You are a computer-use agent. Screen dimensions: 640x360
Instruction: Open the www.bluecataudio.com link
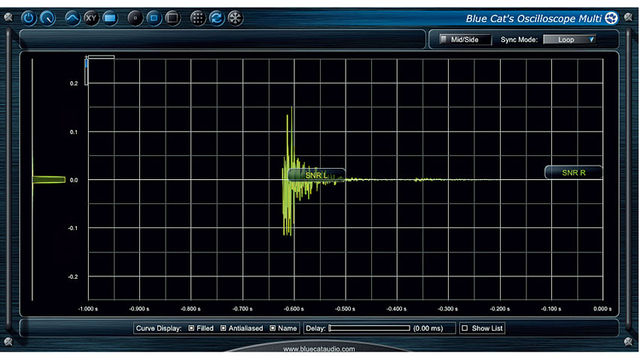[319, 349]
